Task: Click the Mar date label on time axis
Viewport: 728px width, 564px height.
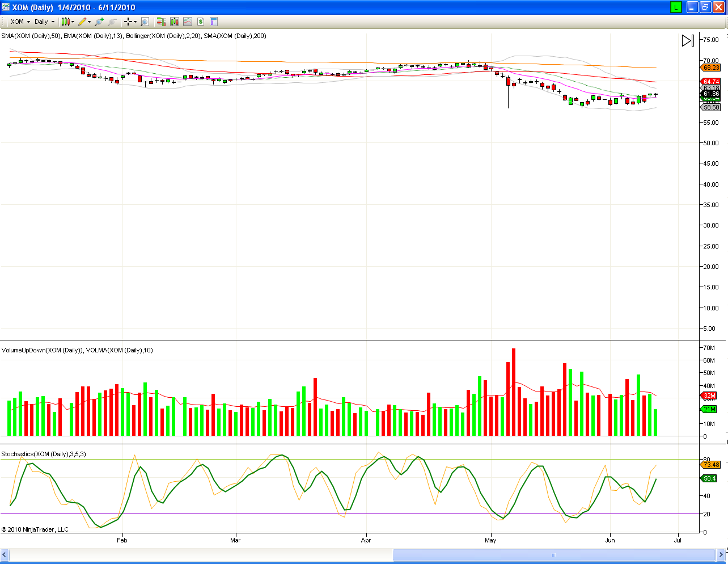Action: 235,540
